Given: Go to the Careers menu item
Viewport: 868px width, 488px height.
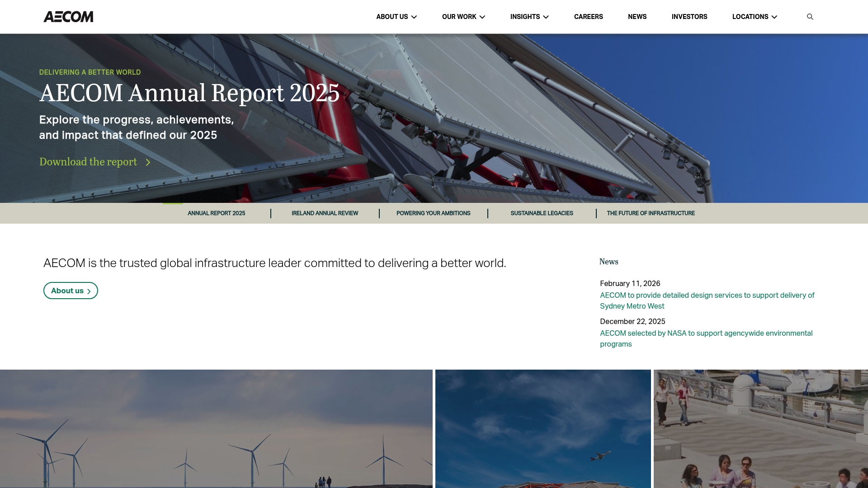Looking at the screenshot, I should click(x=588, y=17).
